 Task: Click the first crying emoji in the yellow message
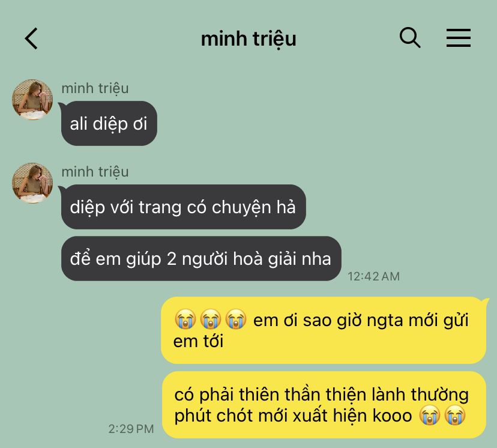185,319
